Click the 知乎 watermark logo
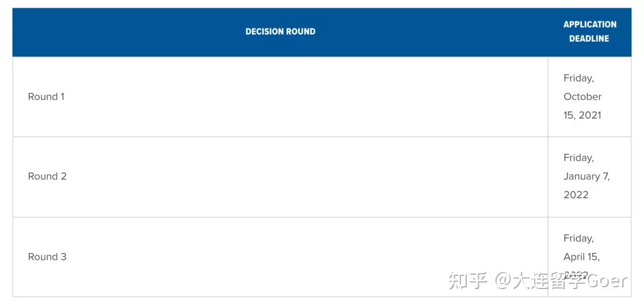 point(467,281)
